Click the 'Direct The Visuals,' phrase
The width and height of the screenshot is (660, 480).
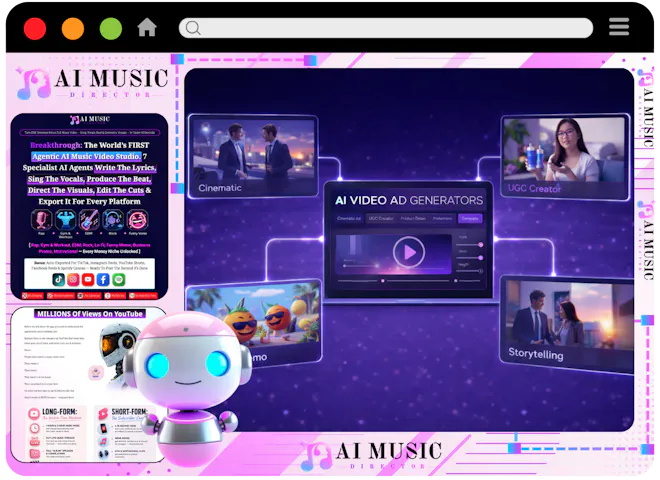point(61,190)
